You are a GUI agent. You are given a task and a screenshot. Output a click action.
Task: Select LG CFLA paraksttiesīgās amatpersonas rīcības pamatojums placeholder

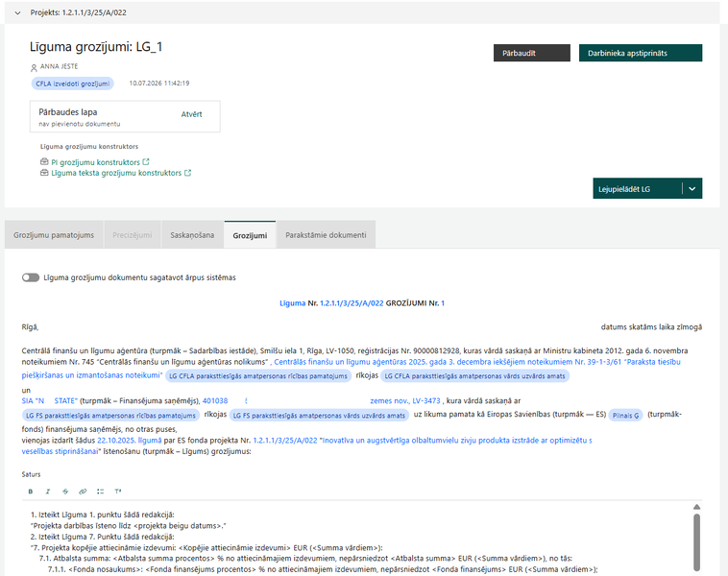258,376
